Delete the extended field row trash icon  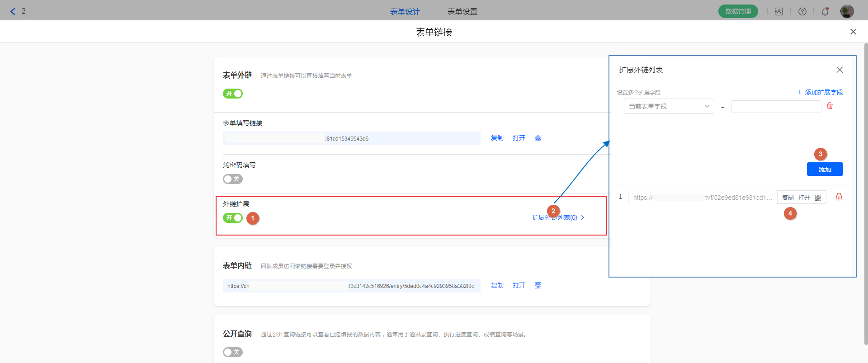click(x=830, y=106)
